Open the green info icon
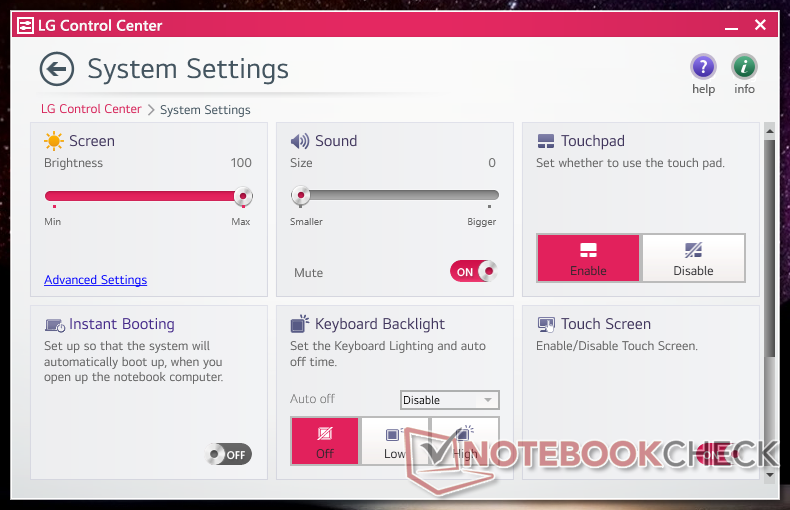 point(744,67)
